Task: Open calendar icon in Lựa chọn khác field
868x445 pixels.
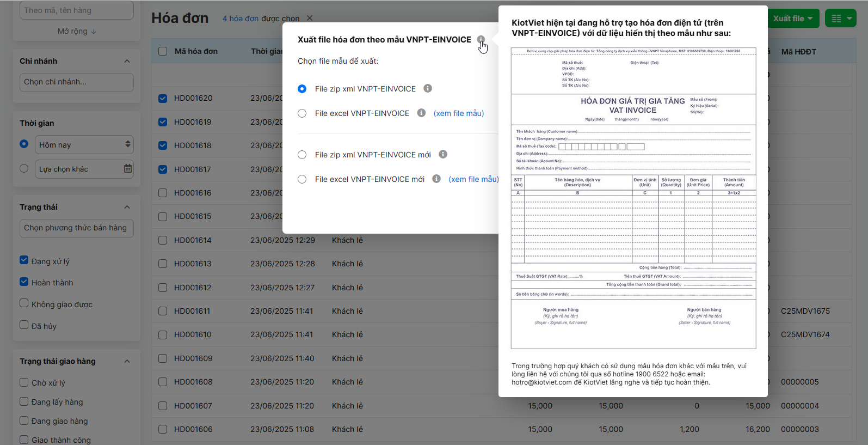Action: 128,169
